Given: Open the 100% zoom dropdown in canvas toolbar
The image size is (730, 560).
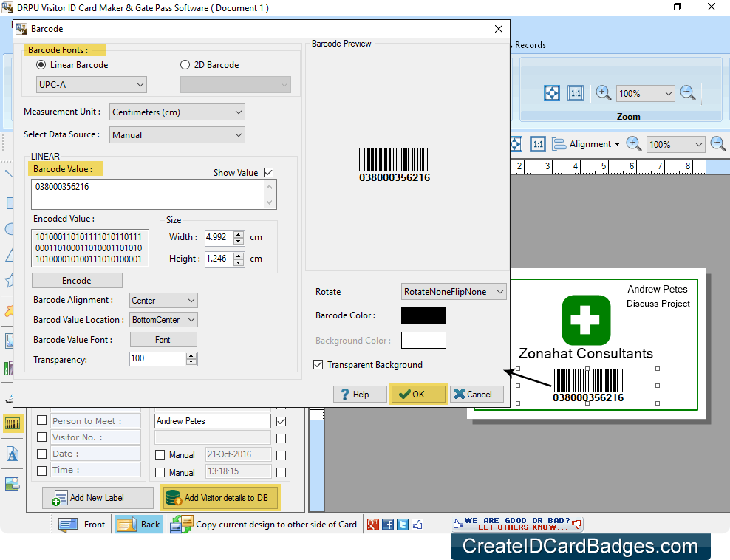Looking at the screenshot, I should coord(675,144).
